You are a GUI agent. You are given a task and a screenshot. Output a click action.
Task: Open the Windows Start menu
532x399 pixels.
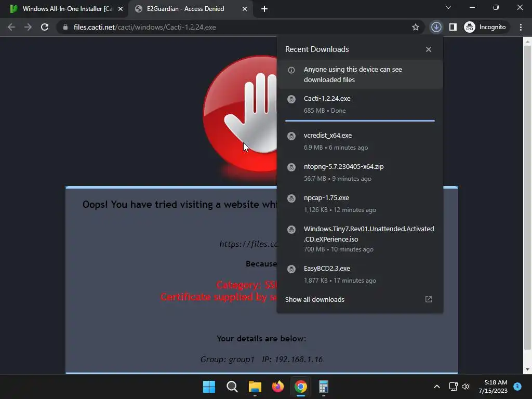209,387
